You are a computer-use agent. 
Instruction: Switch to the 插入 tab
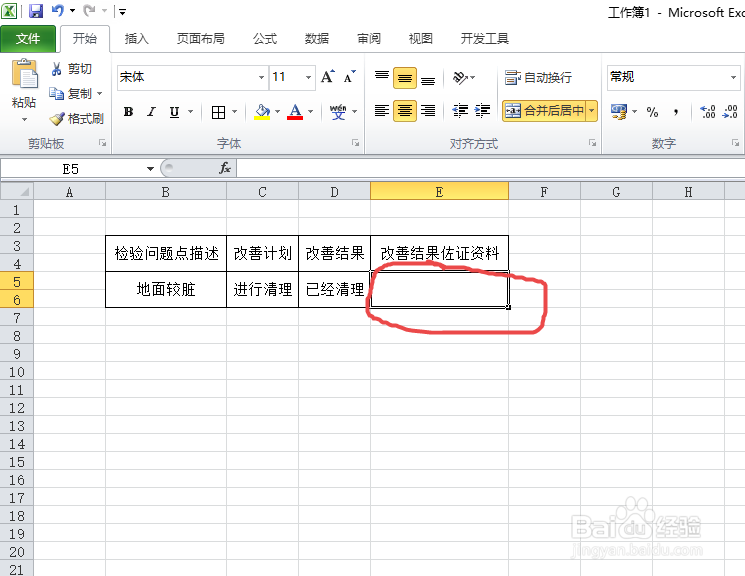tap(136, 38)
